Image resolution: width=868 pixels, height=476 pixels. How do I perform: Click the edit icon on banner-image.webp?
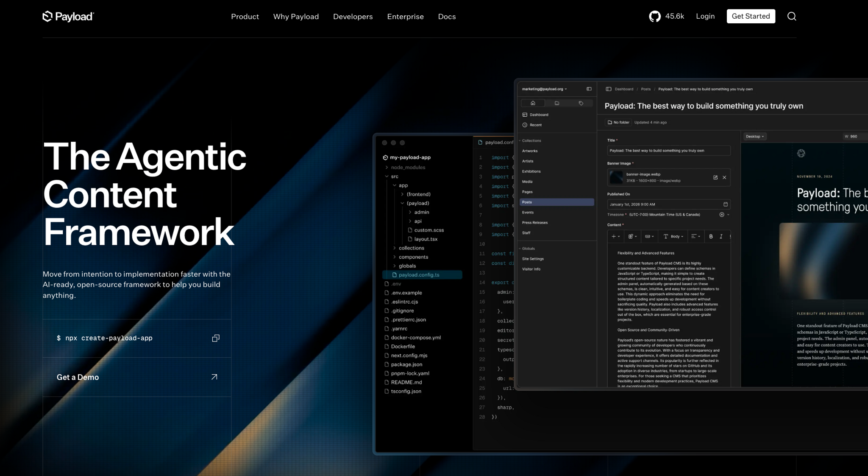click(715, 178)
